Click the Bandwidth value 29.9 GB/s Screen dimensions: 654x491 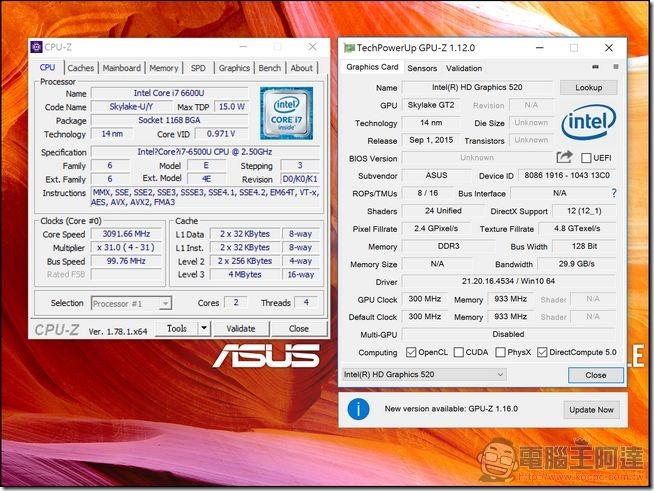coord(577,264)
